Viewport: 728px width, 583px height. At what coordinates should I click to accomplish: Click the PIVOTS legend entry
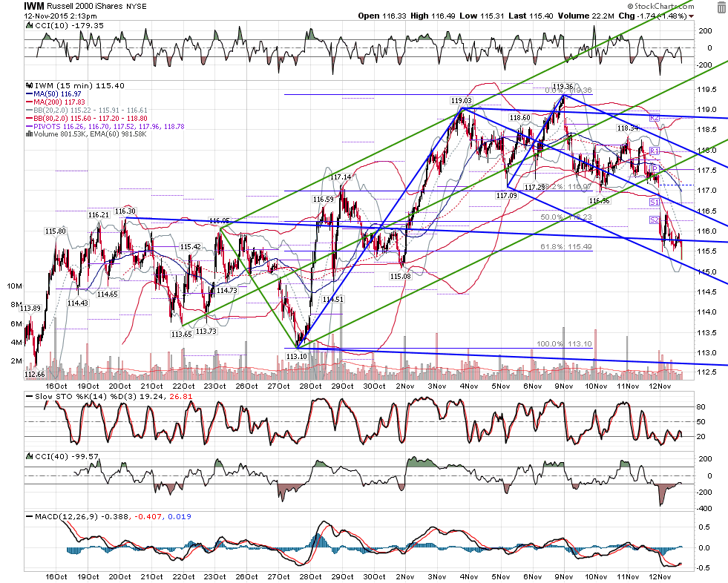coord(105,126)
